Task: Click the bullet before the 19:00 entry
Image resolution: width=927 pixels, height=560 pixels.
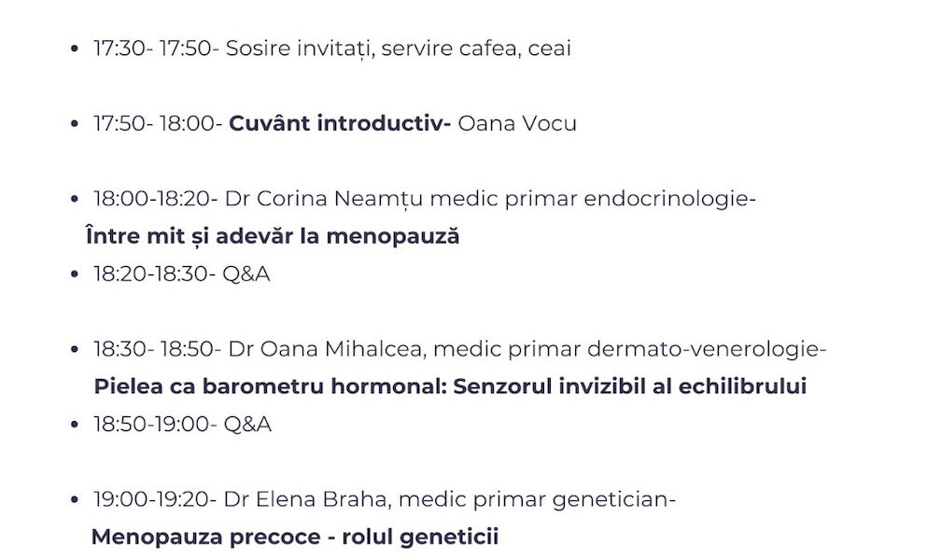Action: point(75,499)
